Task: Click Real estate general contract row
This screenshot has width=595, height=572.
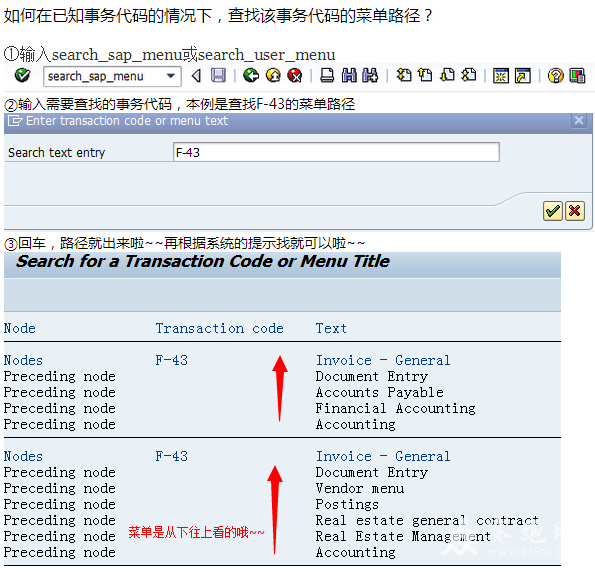Action: coord(427,520)
